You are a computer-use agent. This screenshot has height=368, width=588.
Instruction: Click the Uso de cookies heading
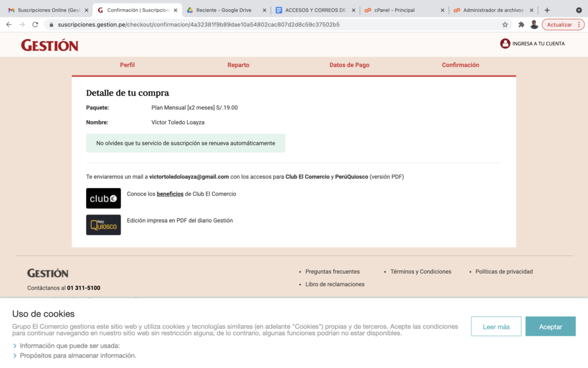pyautogui.click(x=44, y=314)
